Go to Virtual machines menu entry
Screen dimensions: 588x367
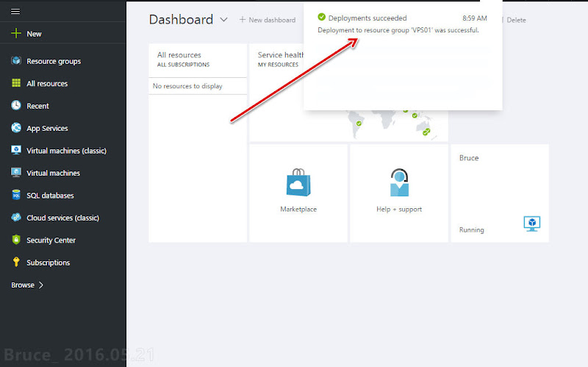click(x=53, y=173)
